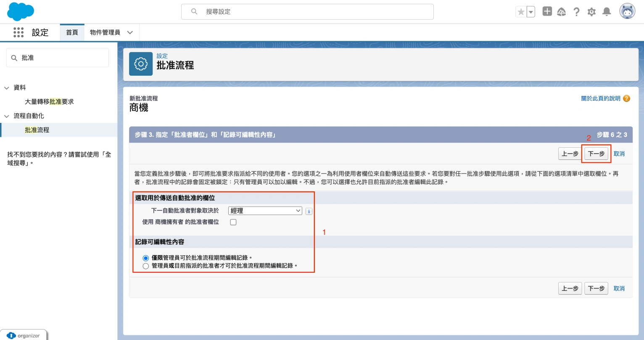Open 關於此頁的說明 help link
644x340 pixels.
pyautogui.click(x=601, y=98)
